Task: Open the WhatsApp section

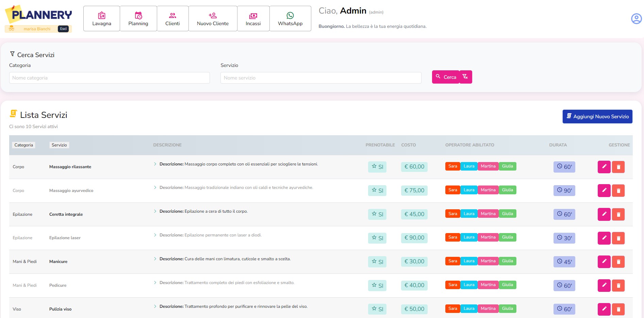Action: (x=290, y=19)
